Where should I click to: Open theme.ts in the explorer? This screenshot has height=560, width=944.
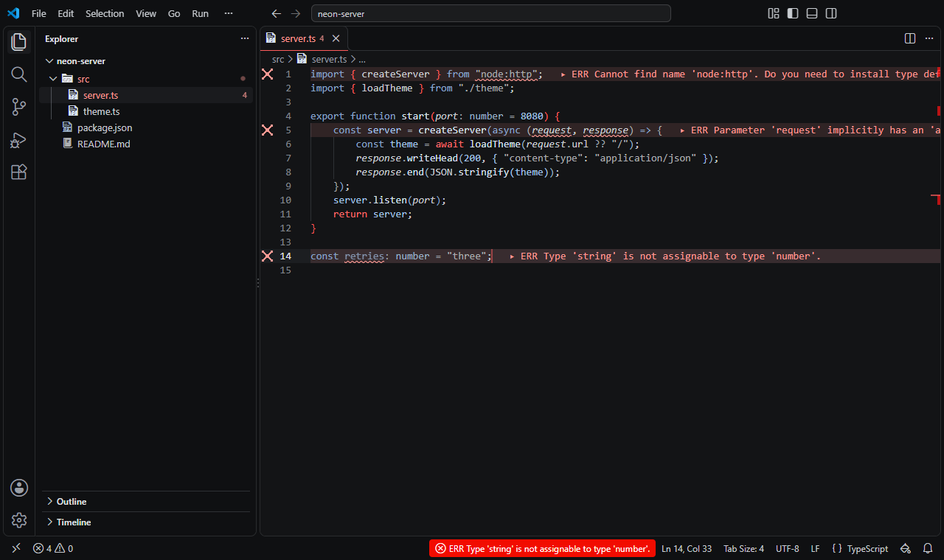[x=146, y=111]
